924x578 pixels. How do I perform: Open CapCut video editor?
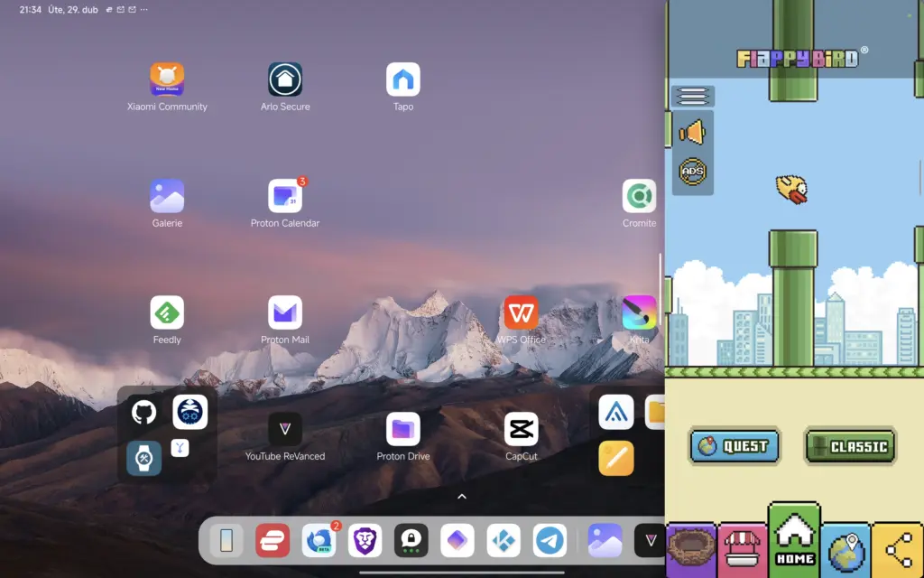[521, 430]
